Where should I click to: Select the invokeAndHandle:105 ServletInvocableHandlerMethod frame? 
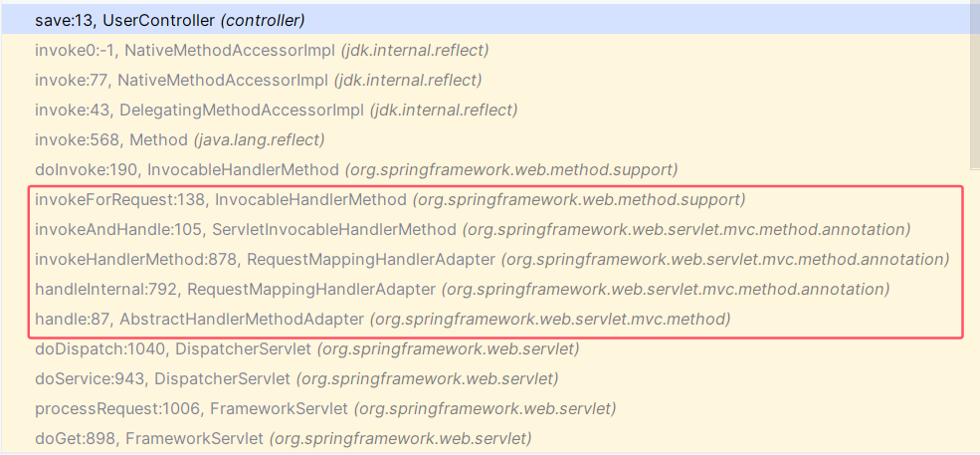coord(245,229)
